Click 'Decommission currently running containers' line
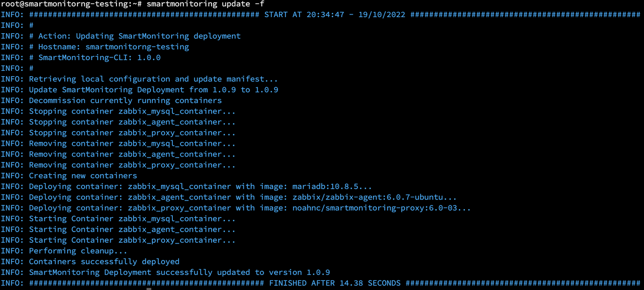The width and height of the screenshot is (644, 290). coord(125,100)
